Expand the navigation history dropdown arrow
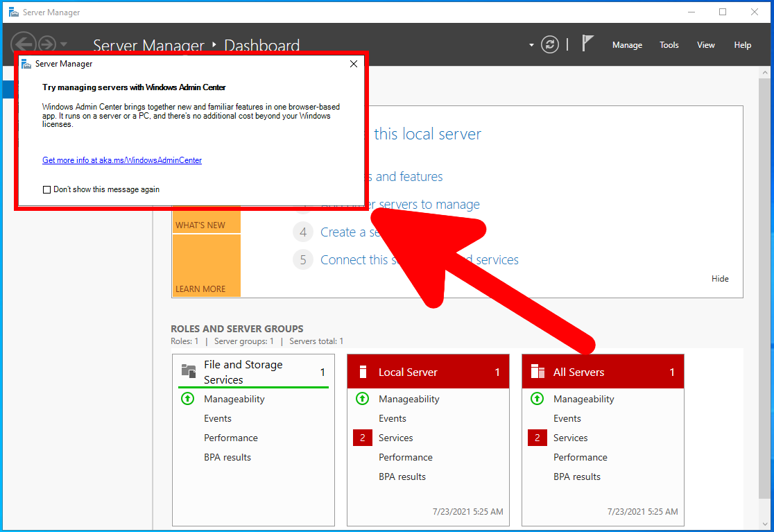Image resolution: width=774 pixels, height=532 pixels. [x=64, y=44]
